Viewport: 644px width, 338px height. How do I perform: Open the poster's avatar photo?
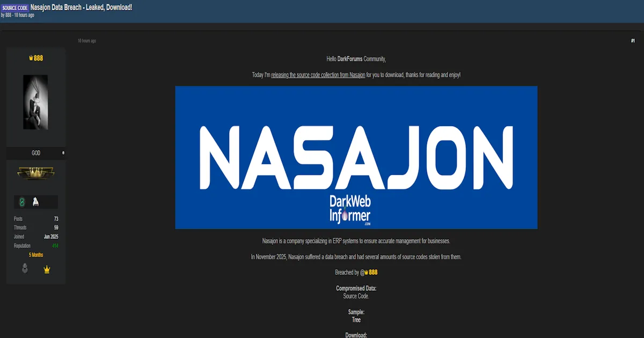36,102
